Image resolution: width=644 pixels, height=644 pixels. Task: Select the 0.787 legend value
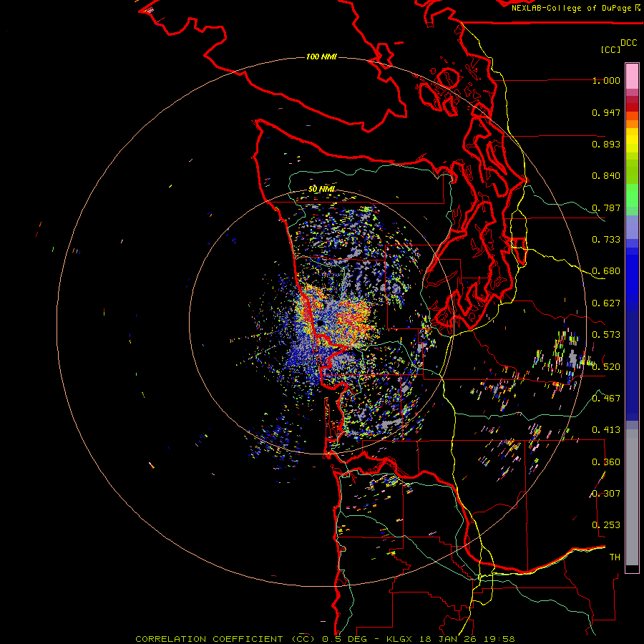click(606, 208)
